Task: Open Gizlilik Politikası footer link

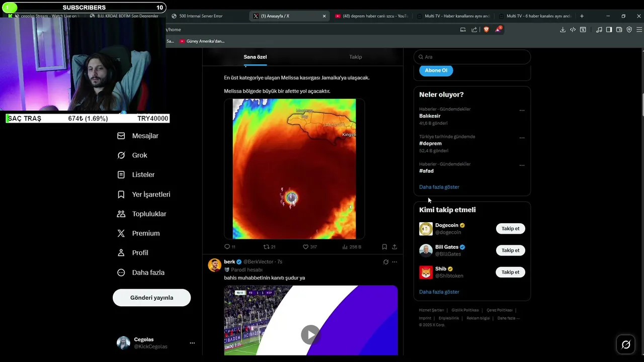Action: point(465,310)
